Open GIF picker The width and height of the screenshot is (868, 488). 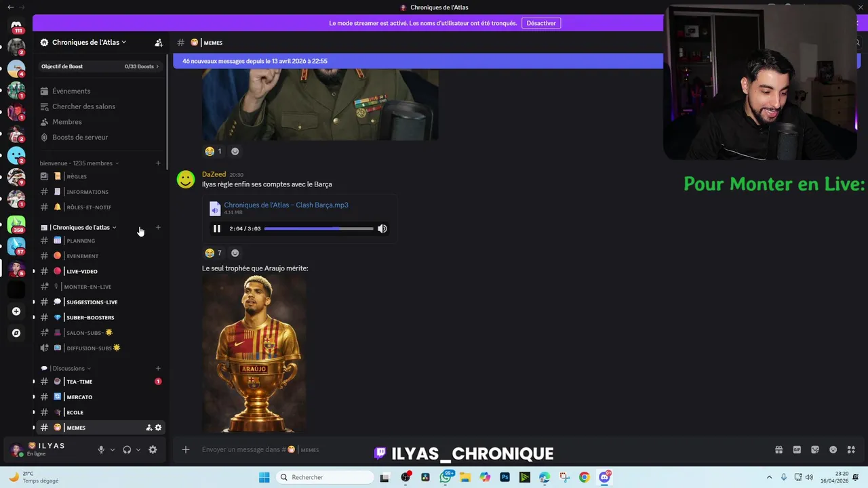point(797,449)
